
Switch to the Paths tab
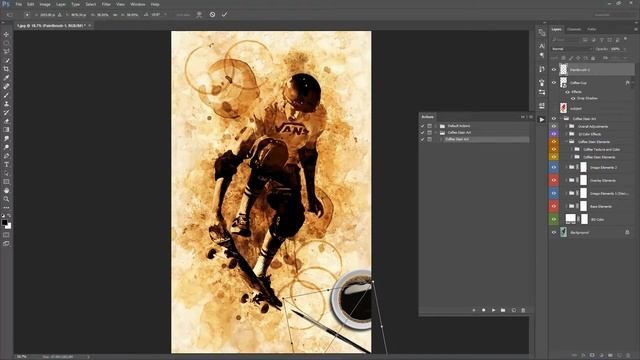pos(591,29)
